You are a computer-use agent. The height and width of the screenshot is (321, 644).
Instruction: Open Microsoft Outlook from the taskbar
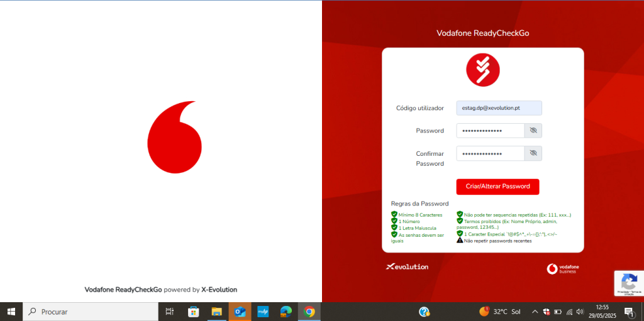click(x=240, y=312)
